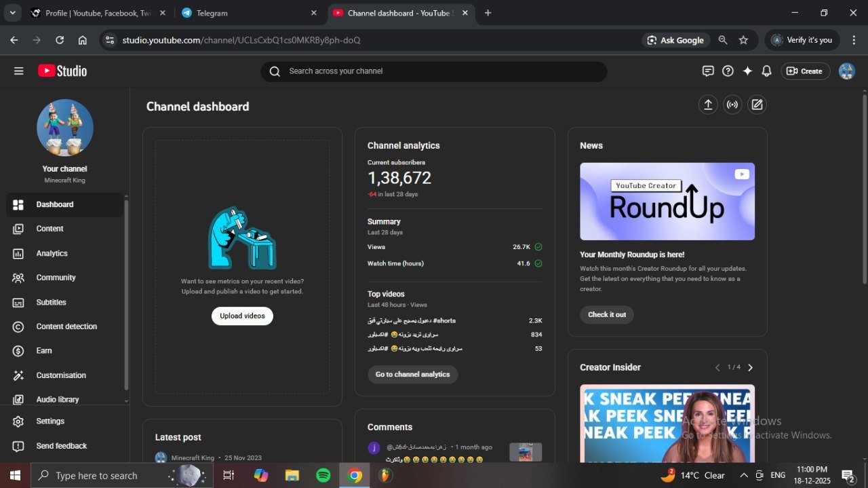Go to next Creator Insider card
Screen dimensions: 868x488
click(x=750, y=367)
